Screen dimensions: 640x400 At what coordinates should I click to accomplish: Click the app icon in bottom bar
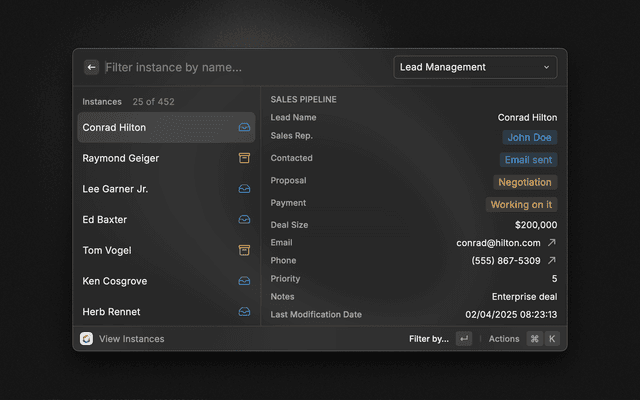[87, 339]
